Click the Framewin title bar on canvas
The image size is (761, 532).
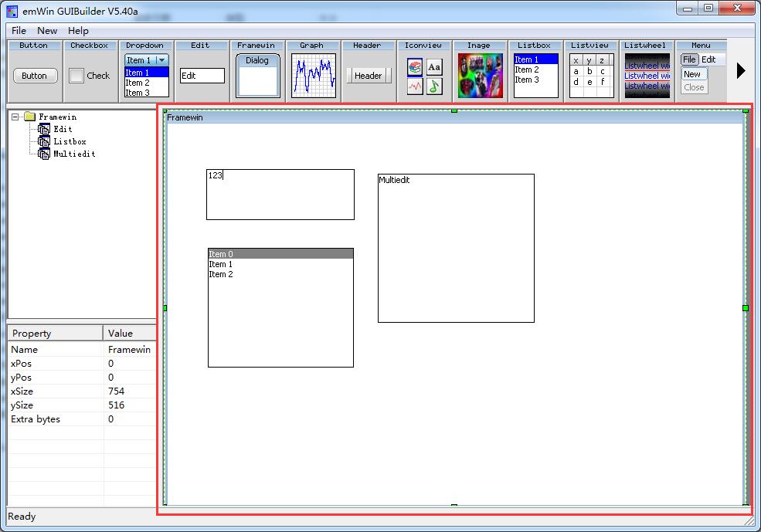coord(455,117)
